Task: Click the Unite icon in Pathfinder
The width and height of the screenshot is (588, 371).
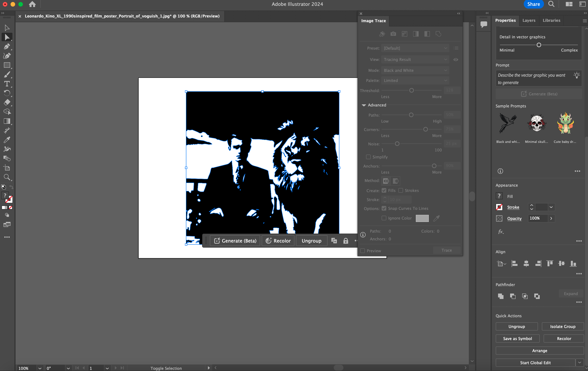Action: click(501, 296)
